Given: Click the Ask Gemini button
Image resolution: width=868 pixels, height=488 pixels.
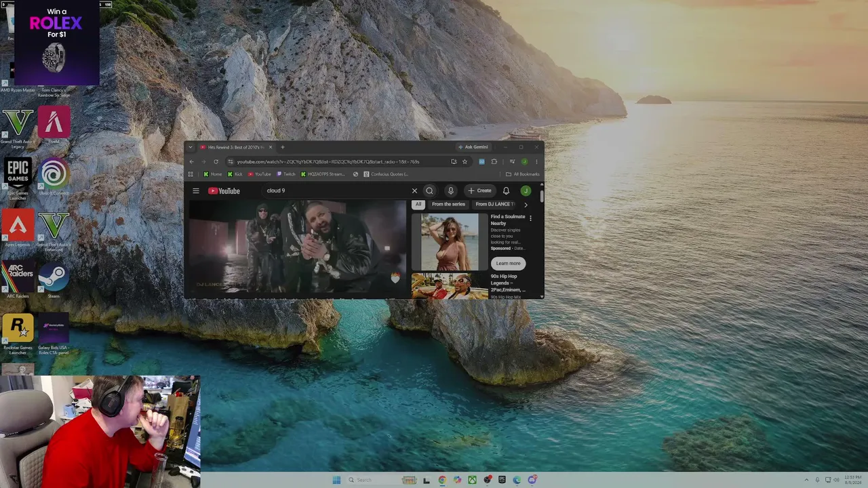Looking at the screenshot, I should [x=473, y=147].
